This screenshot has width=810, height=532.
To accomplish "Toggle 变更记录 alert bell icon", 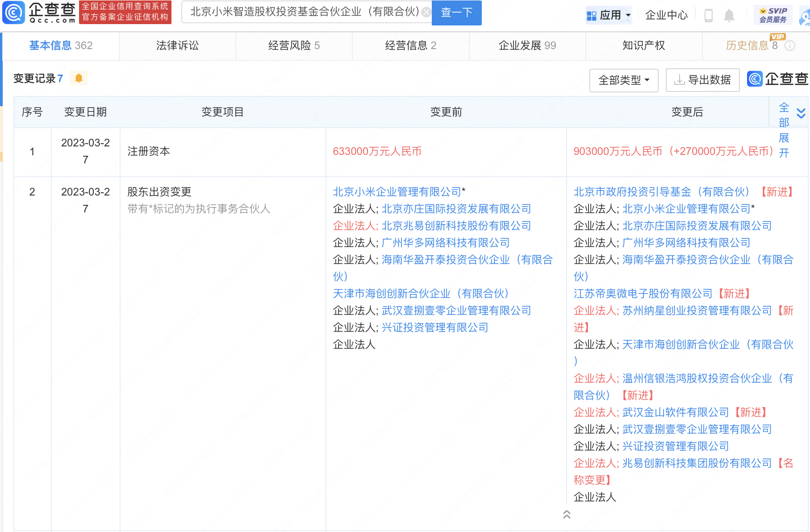I will pos(79,78).
